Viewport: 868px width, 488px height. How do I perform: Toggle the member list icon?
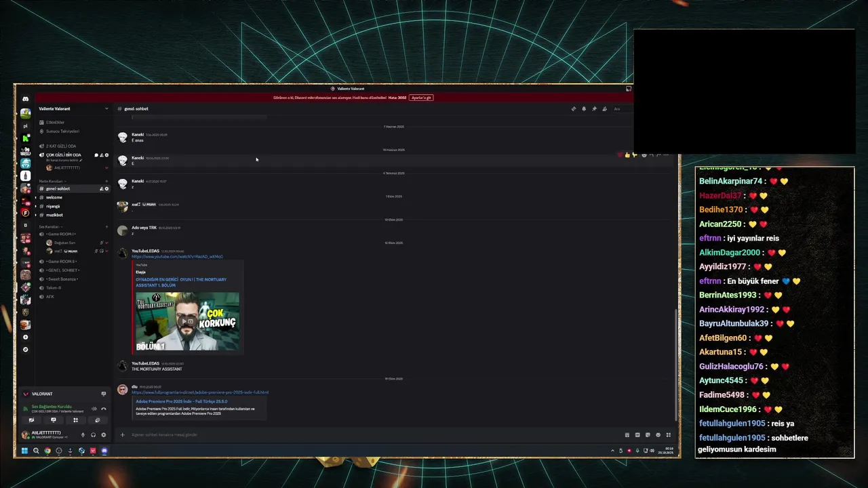(x=604, y=108)
